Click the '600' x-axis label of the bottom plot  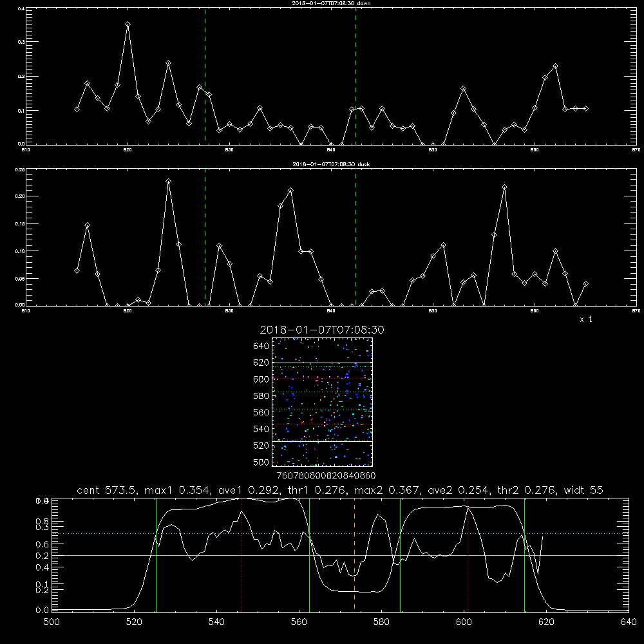(464, 622)
